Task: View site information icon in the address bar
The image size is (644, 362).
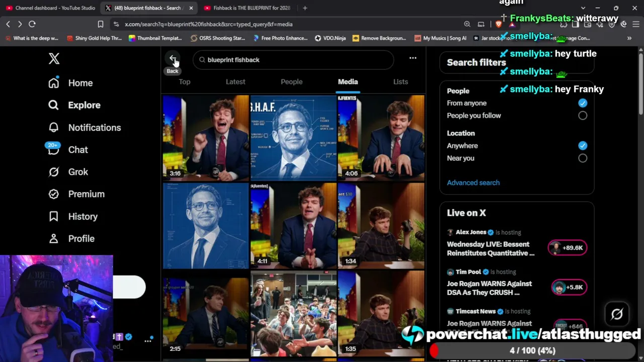Action: (116, 24)
